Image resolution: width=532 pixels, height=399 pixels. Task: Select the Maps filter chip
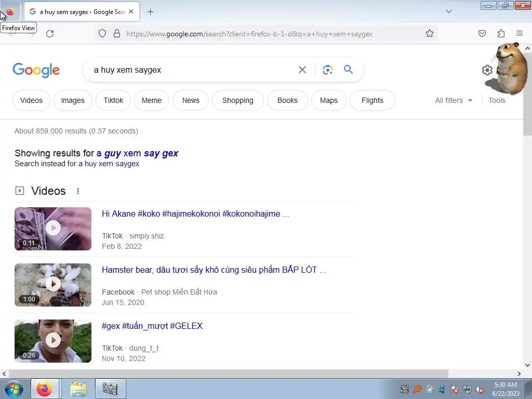pos(328,100)
